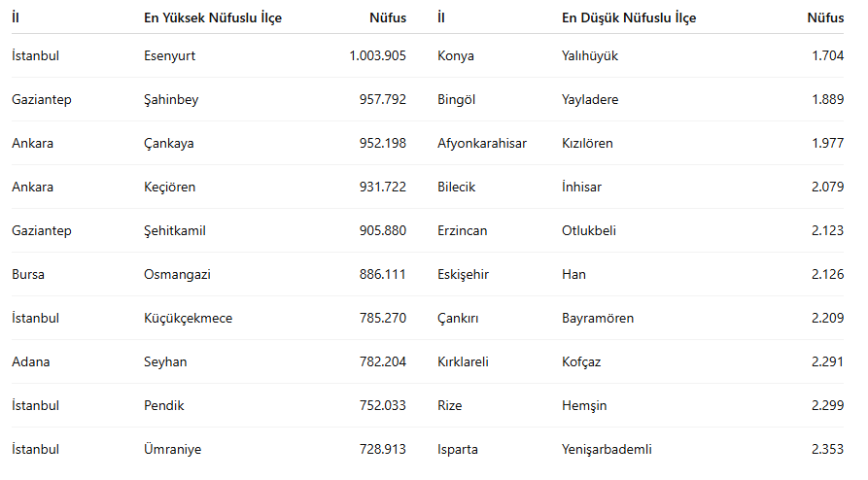
Task: Click the Şahinbey district name
Action: 171,99
